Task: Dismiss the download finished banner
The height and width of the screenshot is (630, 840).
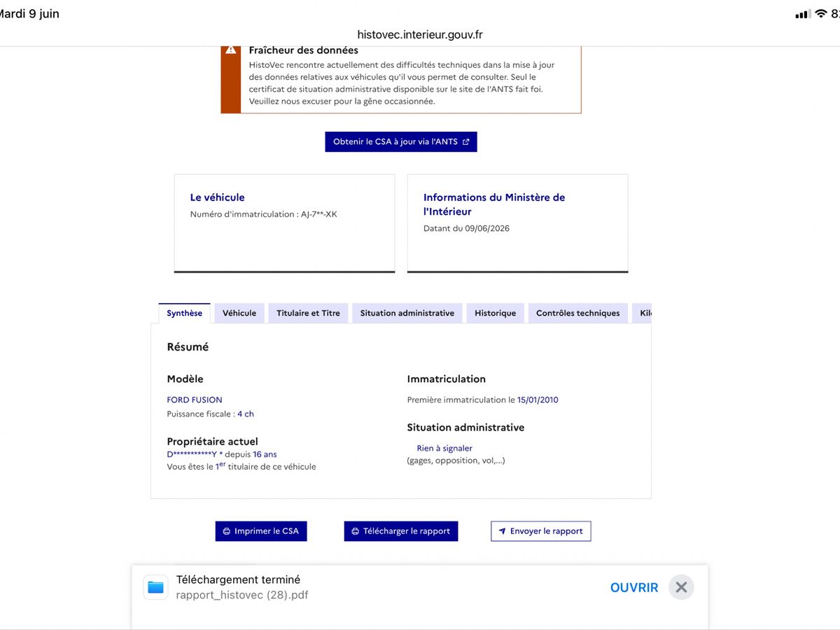Action: coord(681,587)
